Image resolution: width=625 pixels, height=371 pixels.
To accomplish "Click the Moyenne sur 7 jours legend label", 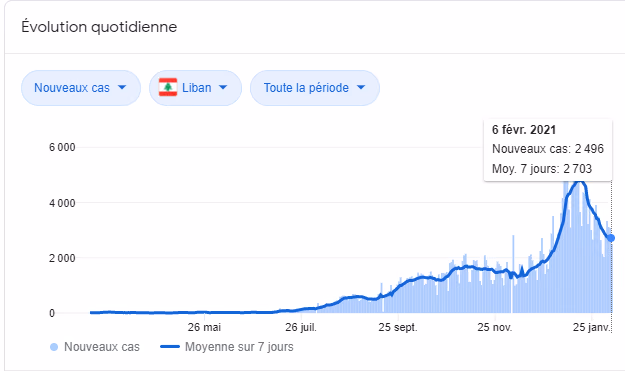I will 239,347.
